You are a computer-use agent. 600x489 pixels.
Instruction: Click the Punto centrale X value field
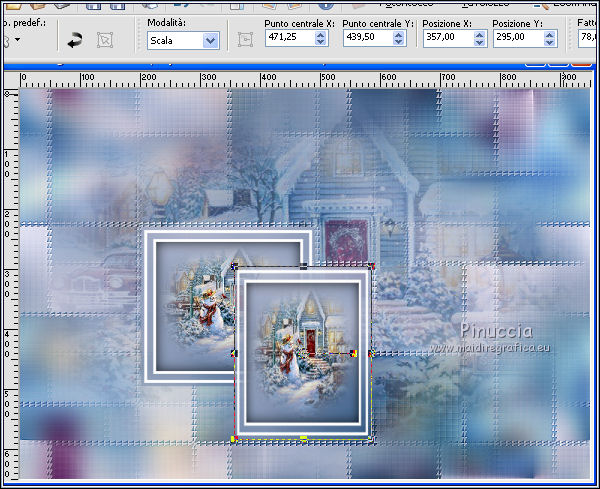(x=290, y=37)
